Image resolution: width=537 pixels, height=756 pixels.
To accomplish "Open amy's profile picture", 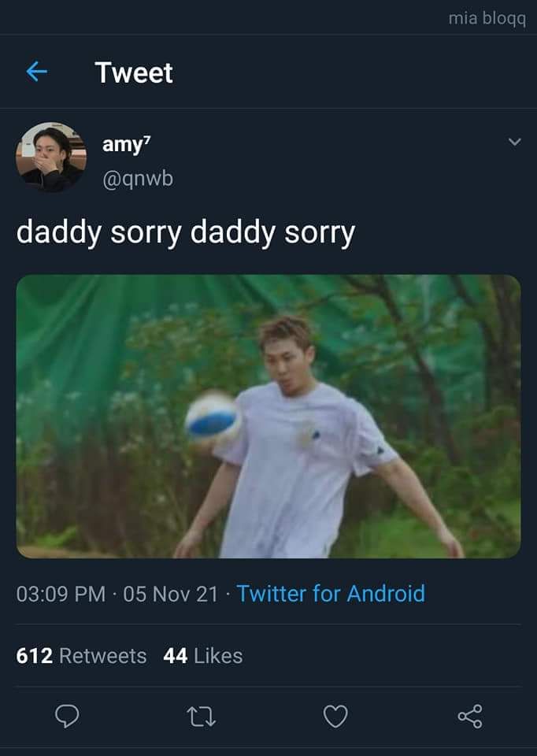I will pos(51,157).
